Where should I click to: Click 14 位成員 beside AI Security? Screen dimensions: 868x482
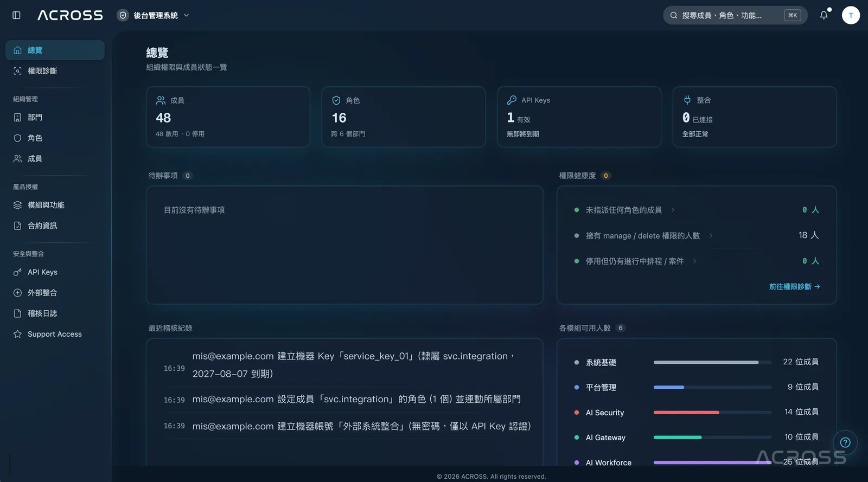(x=801, y=412)
